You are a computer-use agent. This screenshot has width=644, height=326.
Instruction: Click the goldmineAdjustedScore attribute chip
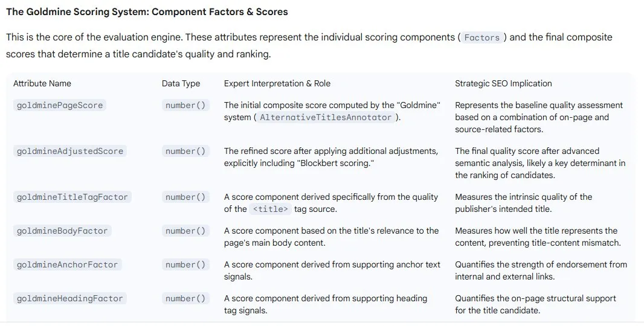click(69, 151)
